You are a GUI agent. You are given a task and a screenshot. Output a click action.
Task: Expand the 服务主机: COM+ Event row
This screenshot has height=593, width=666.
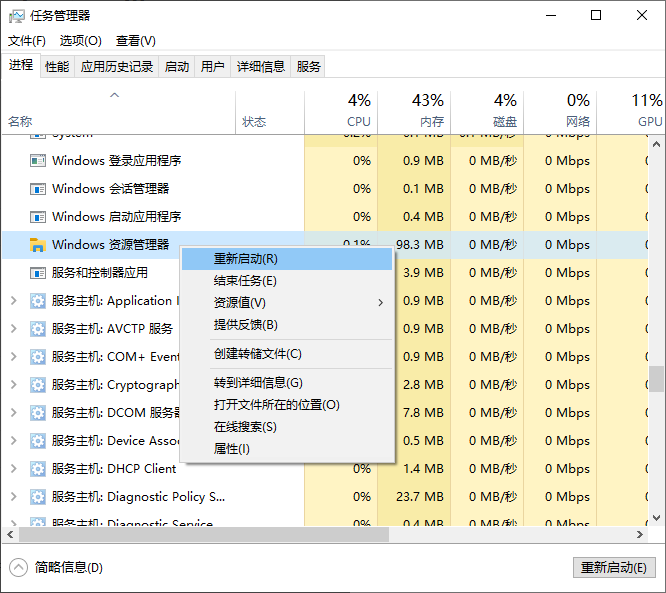click(13, 357)
